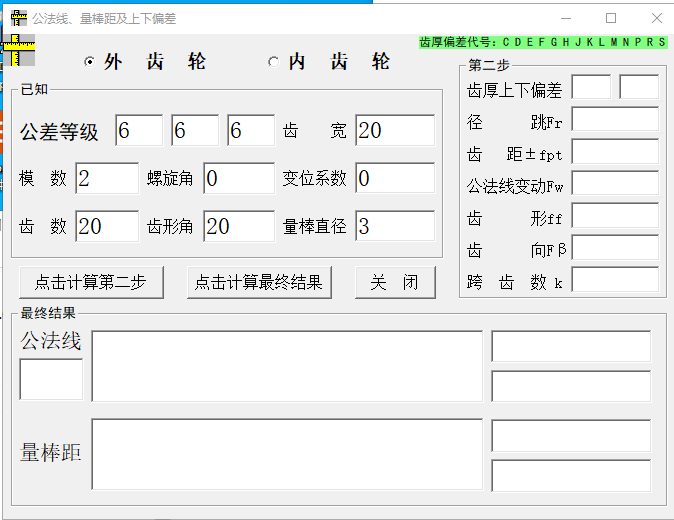Click the upper right 公法线 result field
Image resolution: width=674 pixels, height=520 pixels.
(571, 346)
